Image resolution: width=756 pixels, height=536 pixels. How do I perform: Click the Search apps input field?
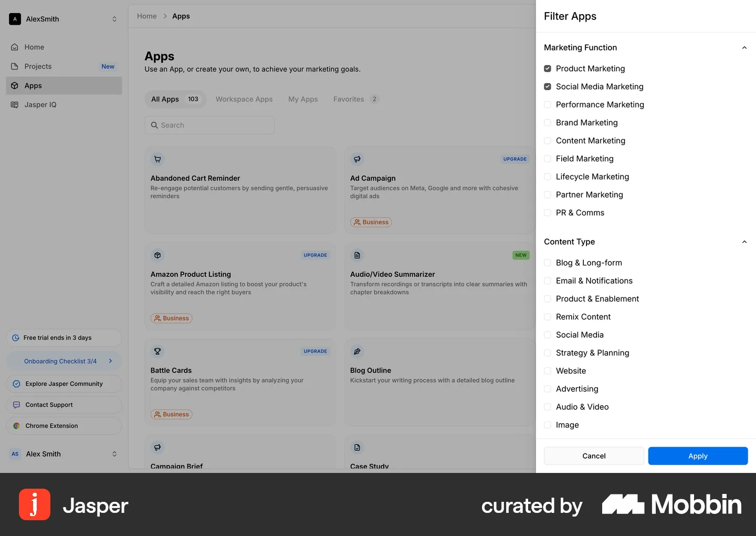tap(209, 125)
